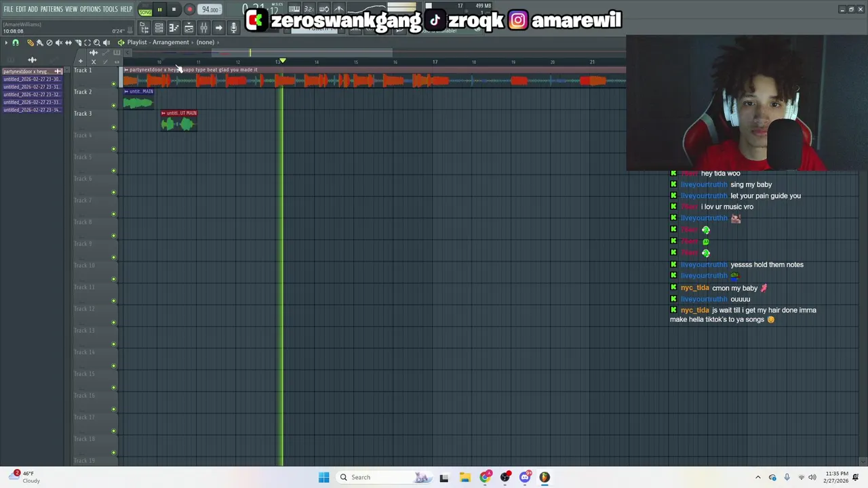Open menu of untit..MAIN clip on Track 2
This screenshot has height=488, width=868.
[126, 91]
